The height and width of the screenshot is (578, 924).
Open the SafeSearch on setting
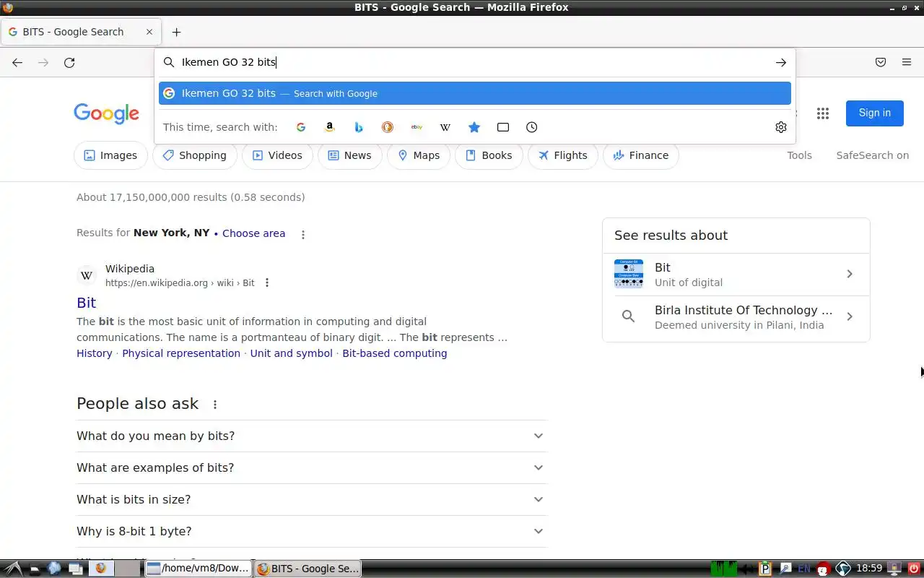coord(872,155)
